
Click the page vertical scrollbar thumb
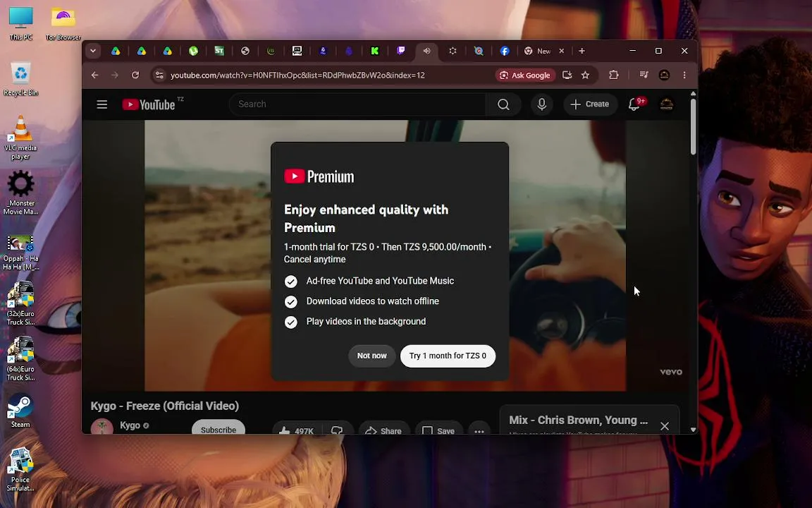pyautogui.click(x=694, y=126)
